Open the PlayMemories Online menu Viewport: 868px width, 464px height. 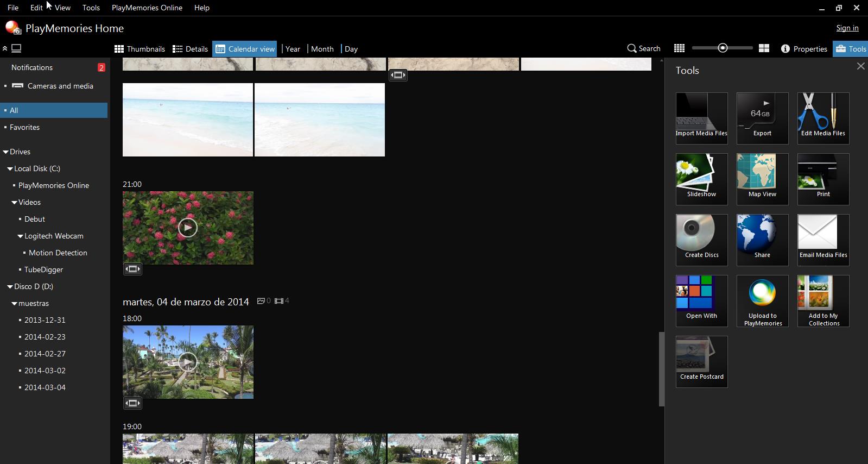(147, 8)
